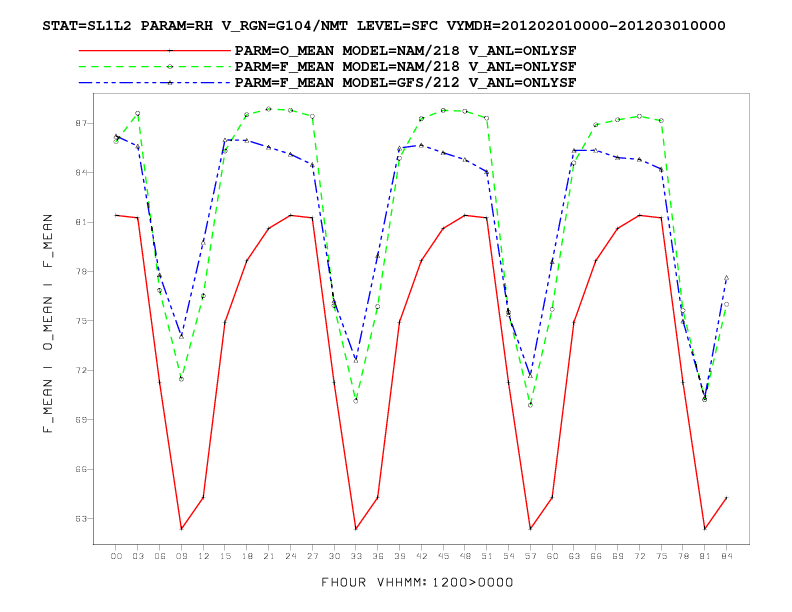Click x-axis tick label 12
This screenshot has width=792, height=612.
pyautogui.click(x=203, y=556)
